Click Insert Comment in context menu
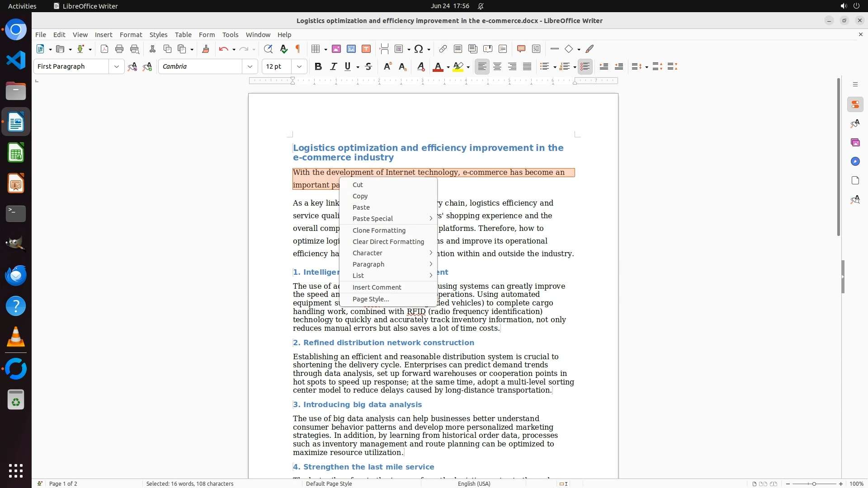Image resolution: width=868 pixels, height=488 pixels. [377, 287]
